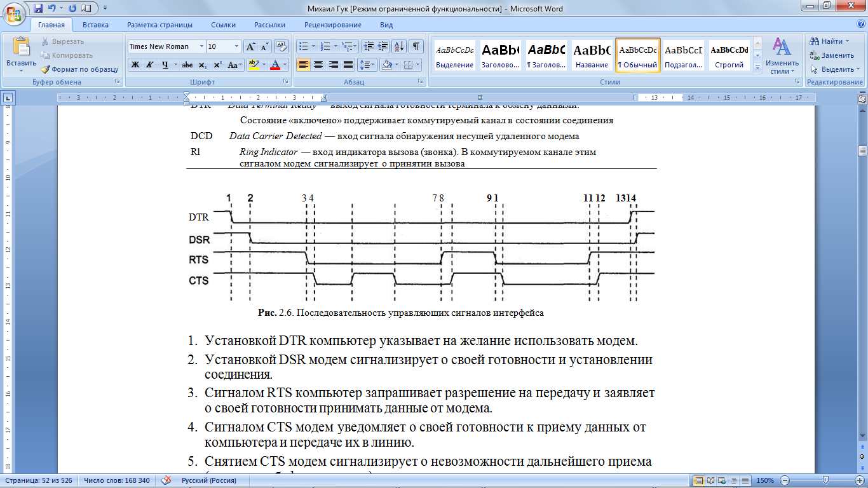
Task: Click the tab selector box left of the ruler
Action: (x=8, y=98)
